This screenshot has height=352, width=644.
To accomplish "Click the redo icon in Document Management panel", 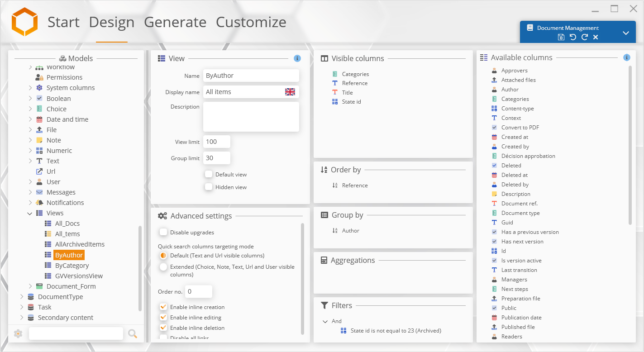I will tap(585, 37).
